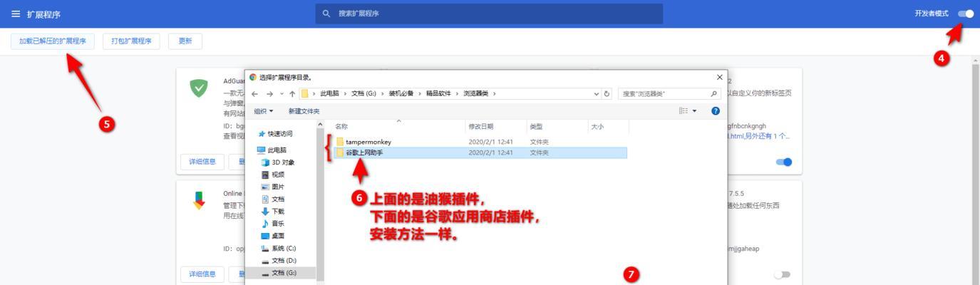Click 文档 (G:) breadcrumb in address bar
The width and height of the screenshot is (980, 285).
(363, 94)
